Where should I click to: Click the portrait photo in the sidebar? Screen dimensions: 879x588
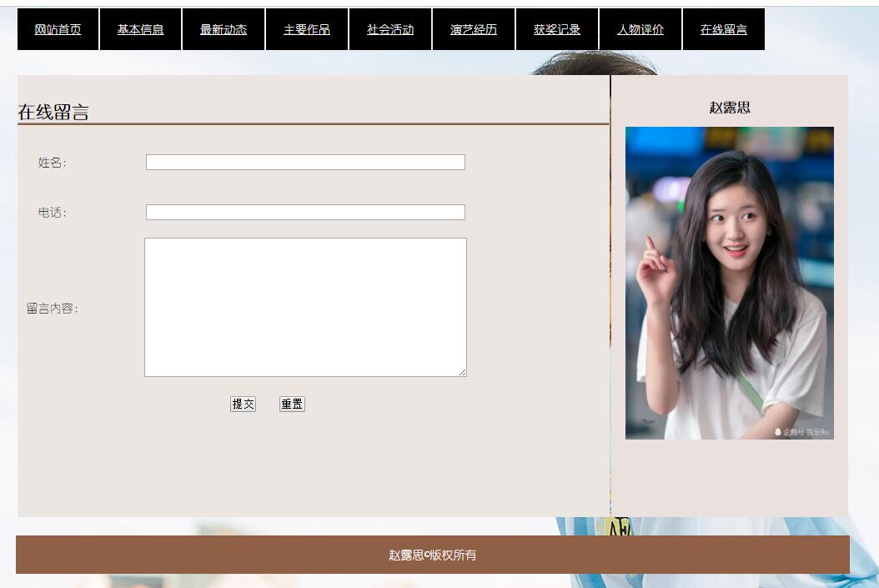tap(730, 283)
